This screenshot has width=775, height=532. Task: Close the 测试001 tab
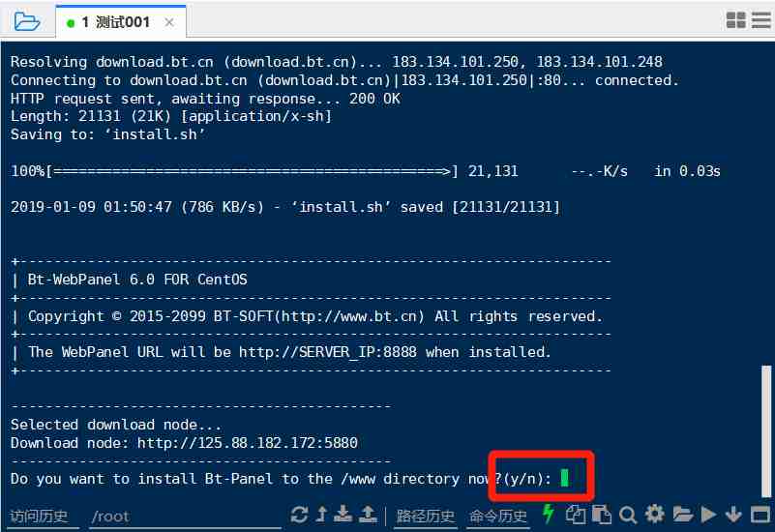coord(169,22)
